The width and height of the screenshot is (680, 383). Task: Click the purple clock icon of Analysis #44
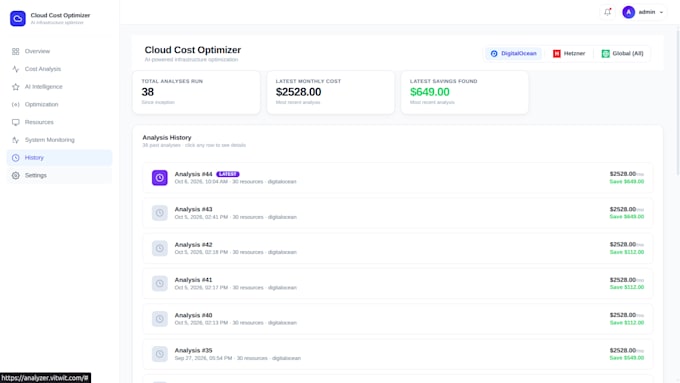(160, 178)
